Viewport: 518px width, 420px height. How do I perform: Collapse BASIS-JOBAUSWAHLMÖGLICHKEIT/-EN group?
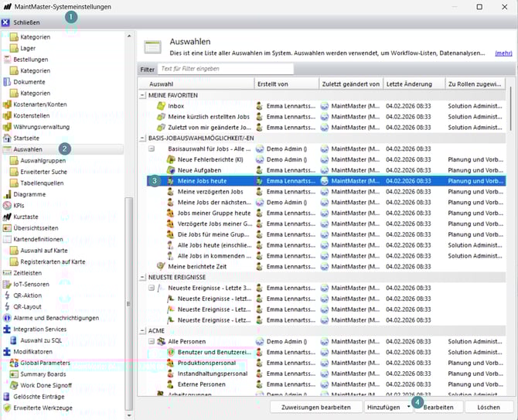click(x=142, y=138)
